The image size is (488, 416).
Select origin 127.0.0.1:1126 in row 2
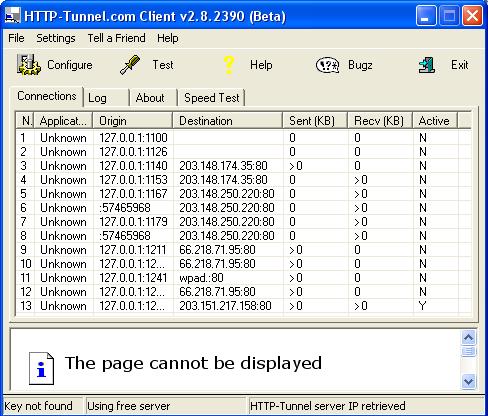[133, 152]
